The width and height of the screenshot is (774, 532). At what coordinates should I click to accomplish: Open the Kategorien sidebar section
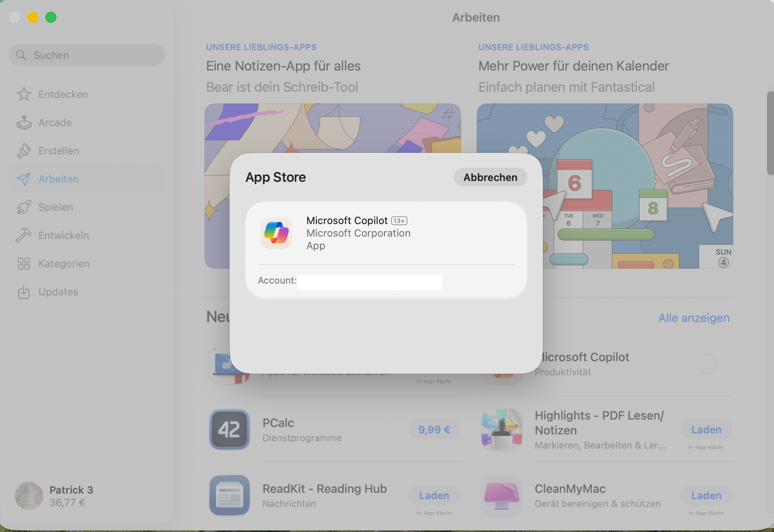click(64, 264)
